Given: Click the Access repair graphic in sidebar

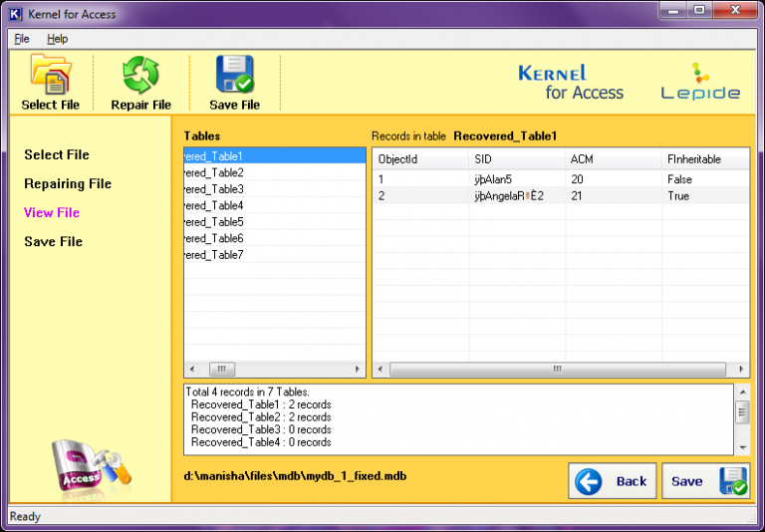Looking at the screenshot, I should tap(92, 468).
